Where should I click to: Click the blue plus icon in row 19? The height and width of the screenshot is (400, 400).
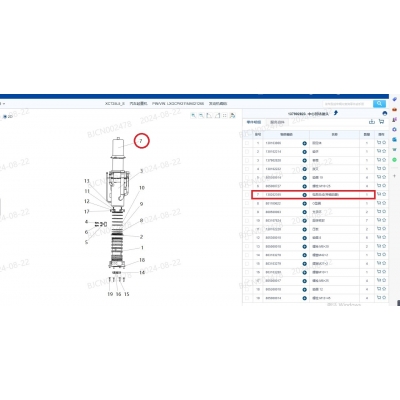point(304,298)
